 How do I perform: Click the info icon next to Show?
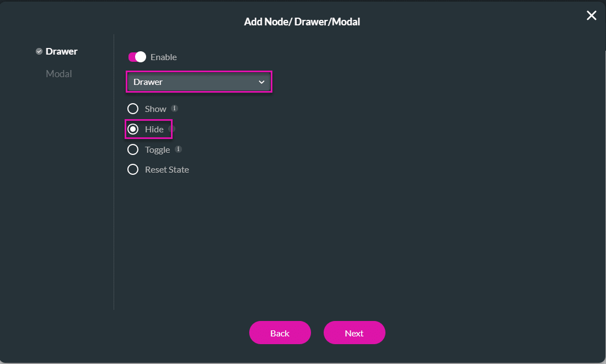174,108
